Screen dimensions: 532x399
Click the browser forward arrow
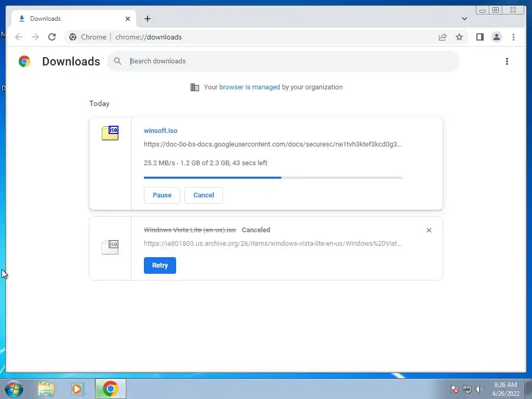coord(35,37)
